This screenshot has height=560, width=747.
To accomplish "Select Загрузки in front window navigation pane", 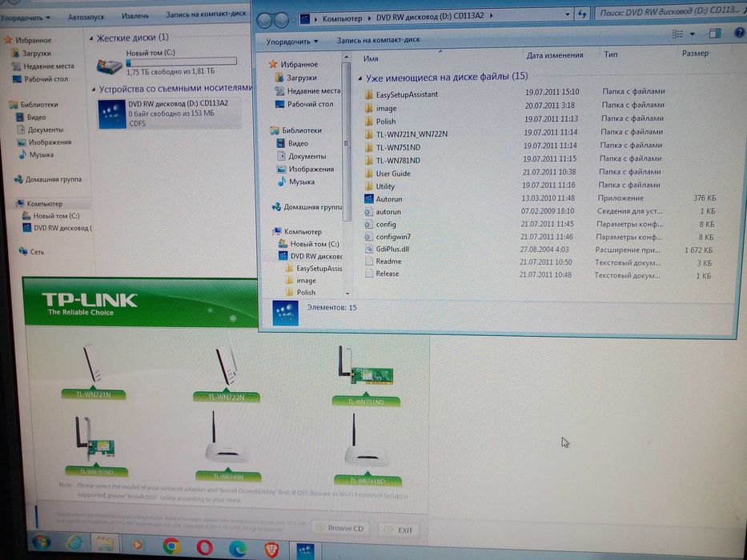I will [x=296, y=78].
